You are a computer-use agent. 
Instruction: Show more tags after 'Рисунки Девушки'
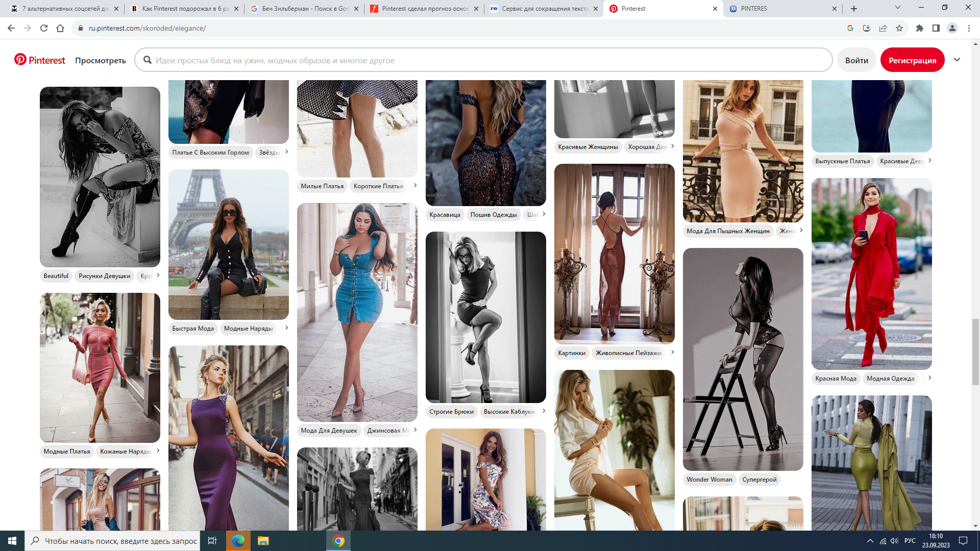point(158,275)
